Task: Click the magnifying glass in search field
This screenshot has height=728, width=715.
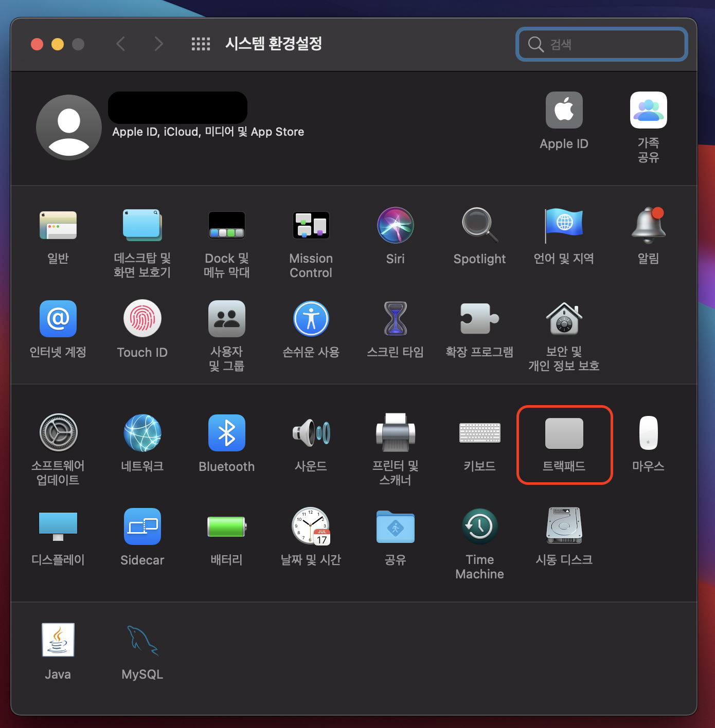Action: (536, 44)
